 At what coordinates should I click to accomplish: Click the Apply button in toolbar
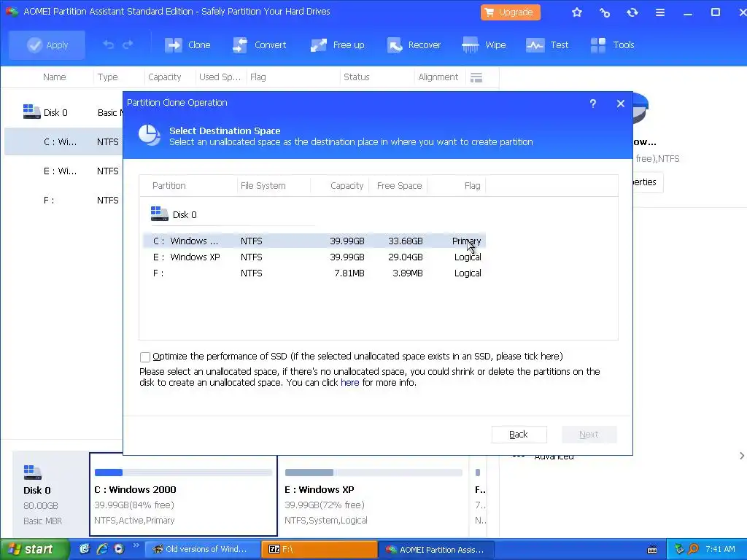click(47, 44)
